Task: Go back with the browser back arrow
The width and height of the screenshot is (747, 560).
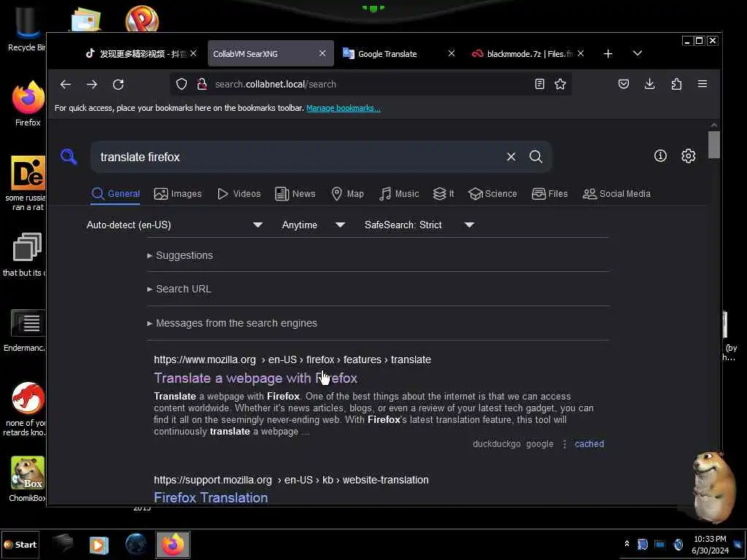Action: 65,85
